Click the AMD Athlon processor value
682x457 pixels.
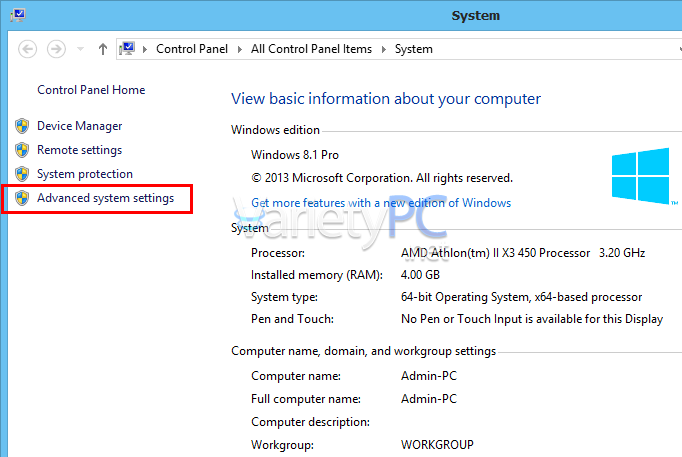tap(523, 253)
